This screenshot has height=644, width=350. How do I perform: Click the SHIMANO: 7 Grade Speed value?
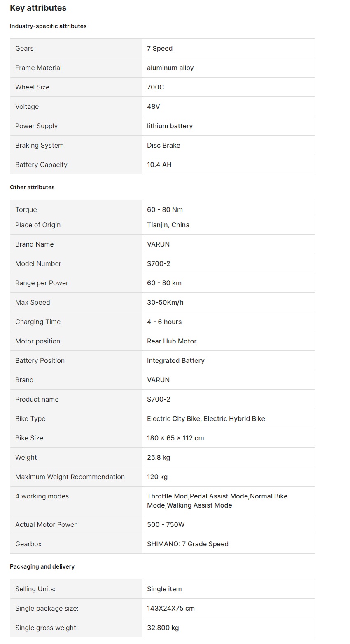187,544
